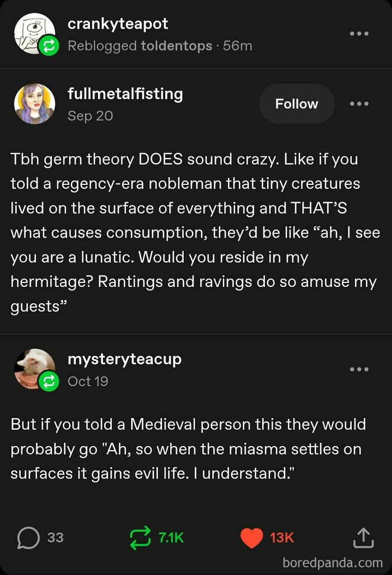The width and height of the screenshot is (392, 575).
Task: Open the mysteryteacup username link
Action: click(x=124, y=359)
